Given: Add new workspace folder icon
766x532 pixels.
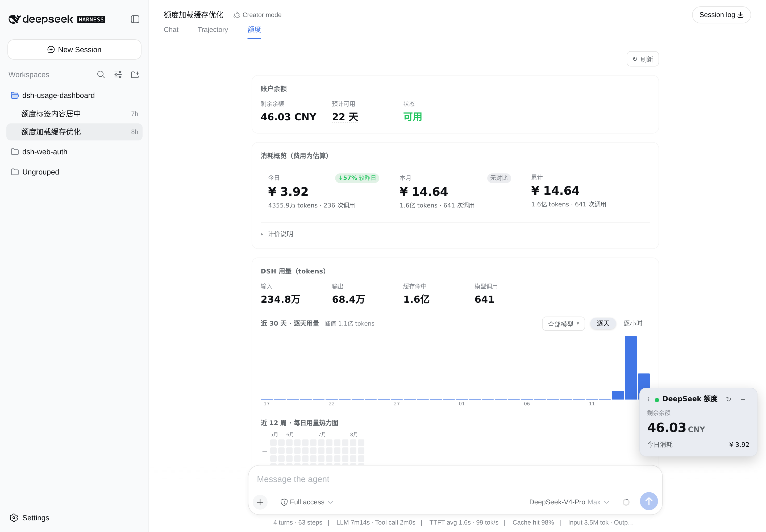Looking at the screenshot, I should click(135, 75).
